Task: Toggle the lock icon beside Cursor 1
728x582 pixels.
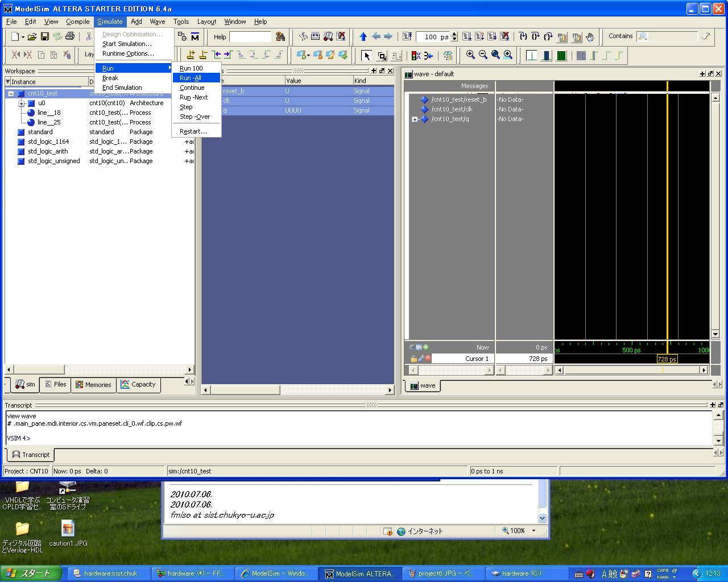Action: tap(413, 359)
